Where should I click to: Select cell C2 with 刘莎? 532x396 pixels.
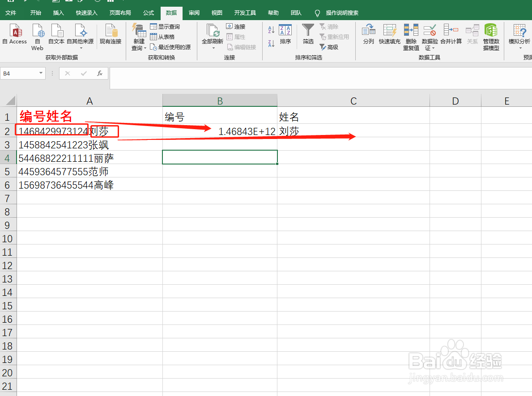(353, 131)
